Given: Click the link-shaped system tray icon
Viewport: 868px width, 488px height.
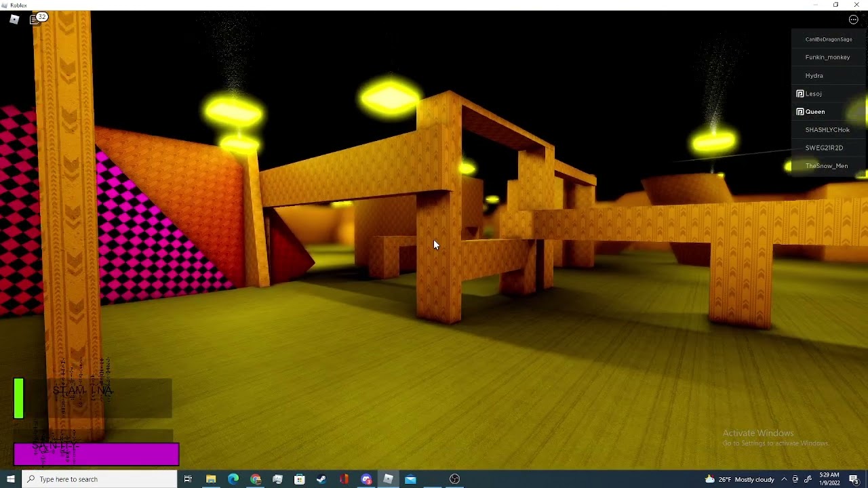Looking at the screenshot, I should tap(808, 479).
